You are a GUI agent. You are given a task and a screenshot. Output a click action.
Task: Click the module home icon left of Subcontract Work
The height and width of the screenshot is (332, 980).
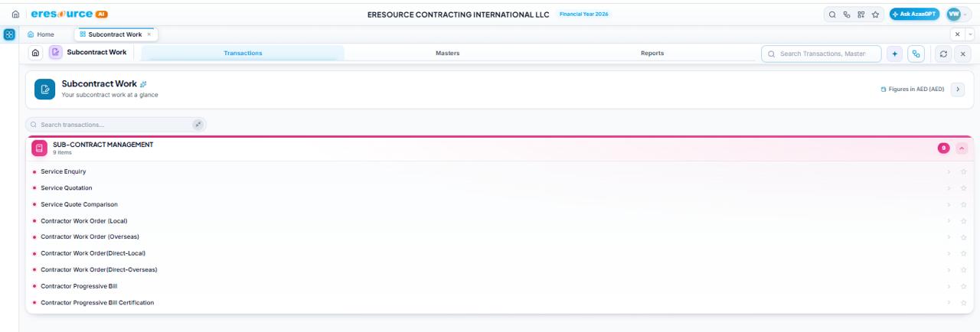coord(37,53)
